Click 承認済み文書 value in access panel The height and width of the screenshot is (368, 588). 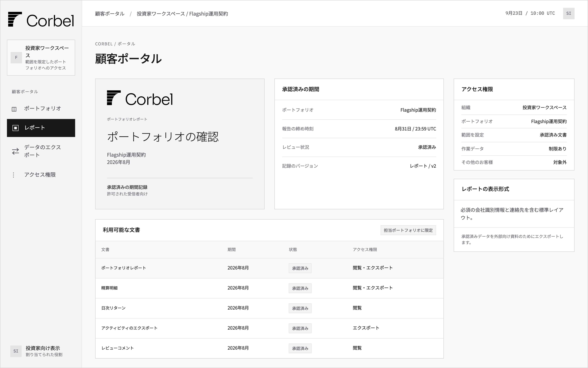pos(553,135)
